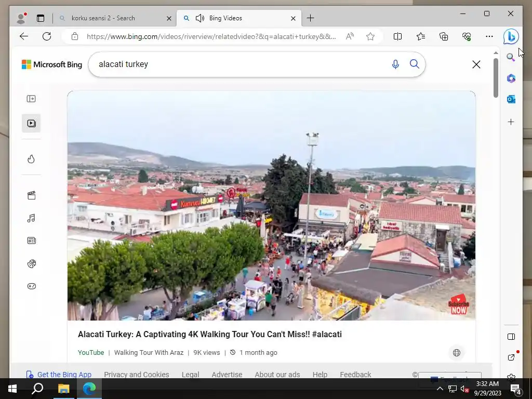
Task: Refresh the Bing Videos page
Action: coord(47,36)
